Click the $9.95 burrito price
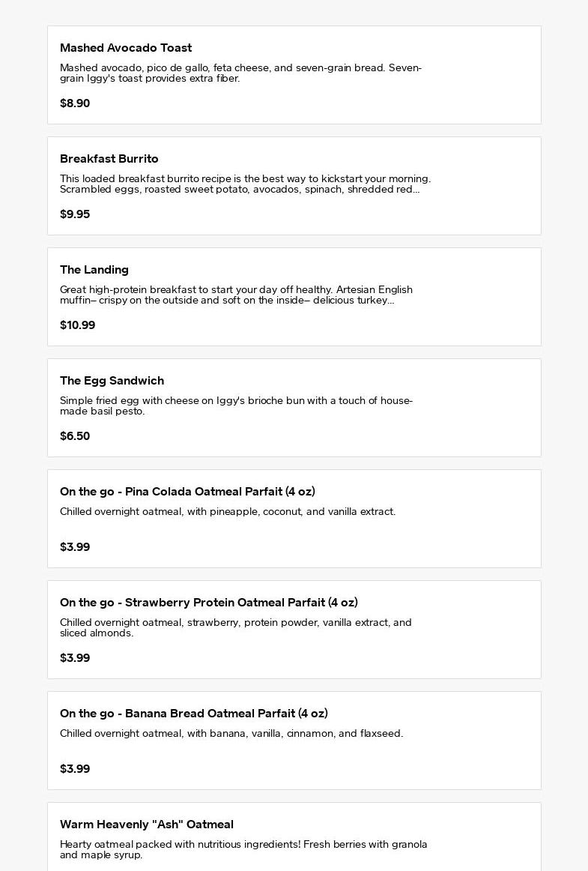 75,214
